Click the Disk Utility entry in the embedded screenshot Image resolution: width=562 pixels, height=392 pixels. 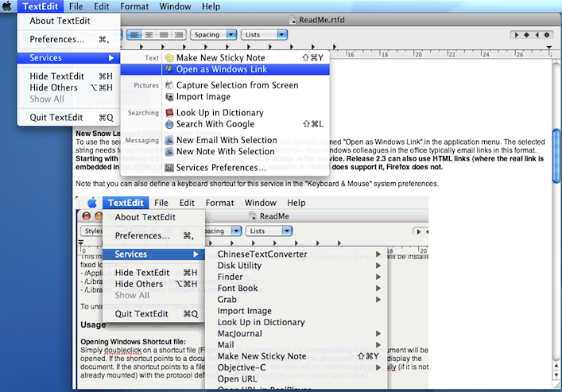pos(297,266)
